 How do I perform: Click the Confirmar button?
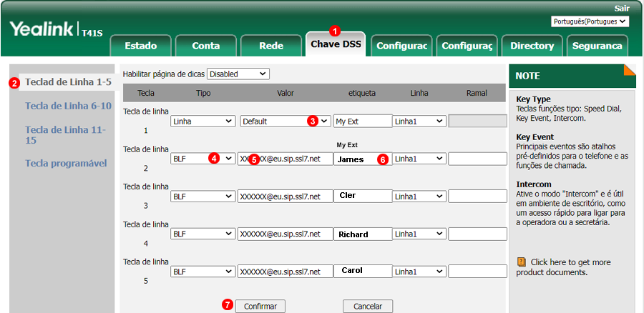tap(260, 305)
